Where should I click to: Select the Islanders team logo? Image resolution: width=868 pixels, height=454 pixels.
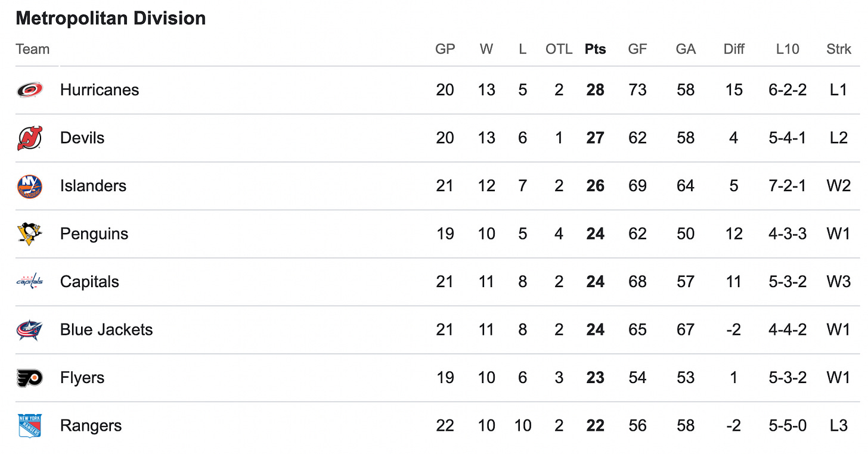click(29, 186)
